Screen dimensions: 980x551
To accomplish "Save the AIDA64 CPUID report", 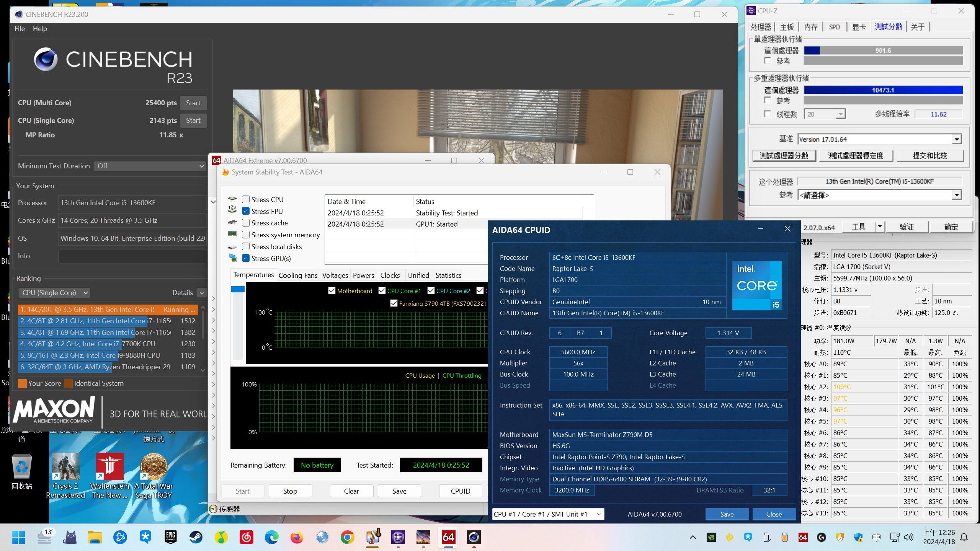I will click(x=727, y=514).
